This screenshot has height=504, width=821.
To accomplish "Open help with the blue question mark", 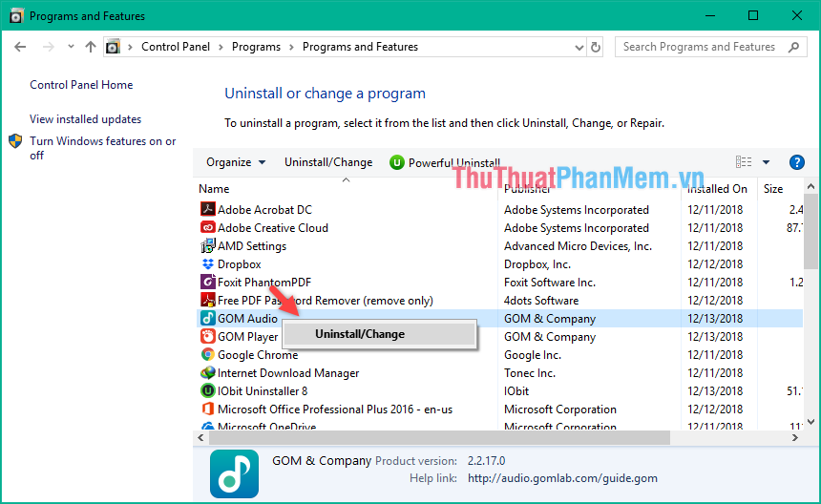I will pos(796,162).
